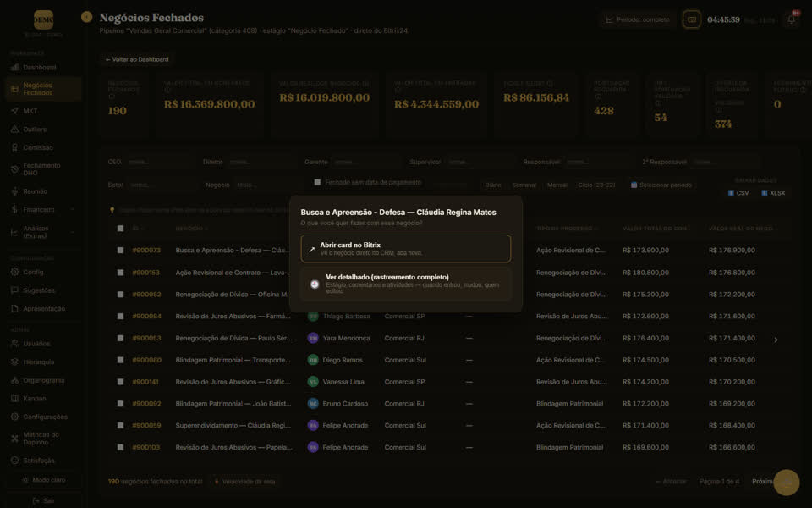Click the gold screen icon beside the clock
The image size is (812, 508).
[691, 19]
